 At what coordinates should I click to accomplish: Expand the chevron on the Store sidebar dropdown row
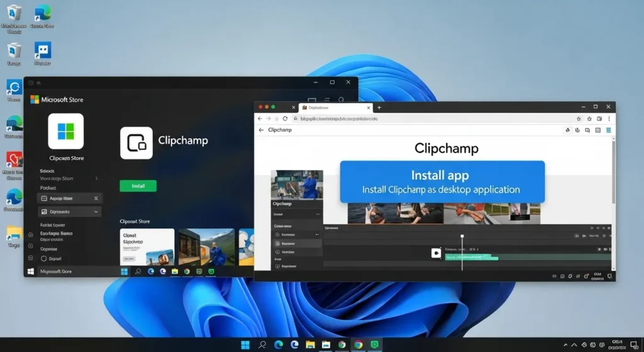point(96,212)
